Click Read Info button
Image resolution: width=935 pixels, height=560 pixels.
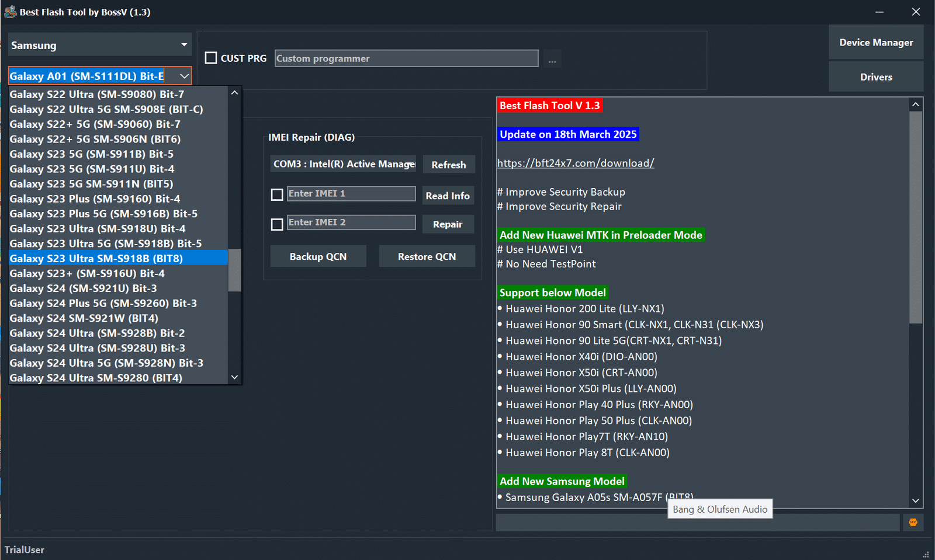[448, 196]
